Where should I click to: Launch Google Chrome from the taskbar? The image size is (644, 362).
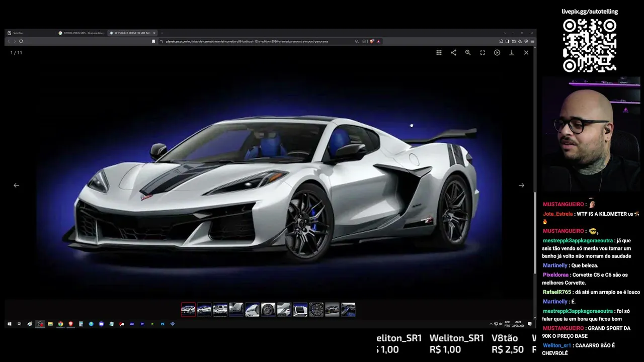[60, 324]
